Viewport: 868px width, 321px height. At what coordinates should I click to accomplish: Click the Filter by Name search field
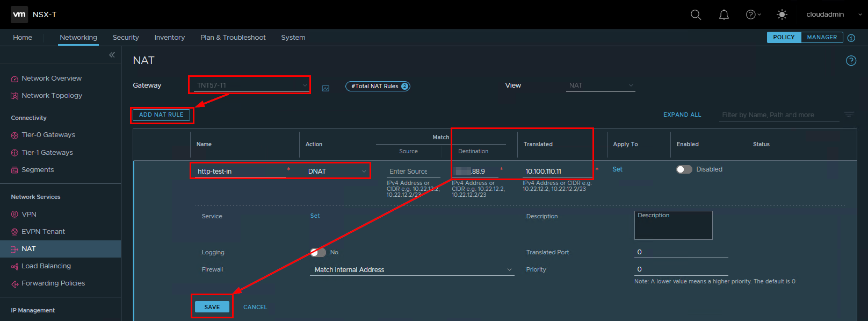click(x=779, y=115)
